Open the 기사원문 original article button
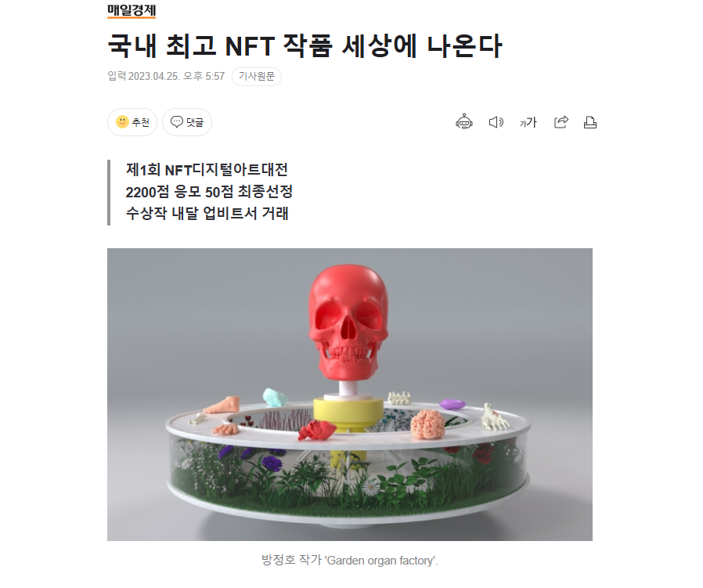 click(257, 76)
